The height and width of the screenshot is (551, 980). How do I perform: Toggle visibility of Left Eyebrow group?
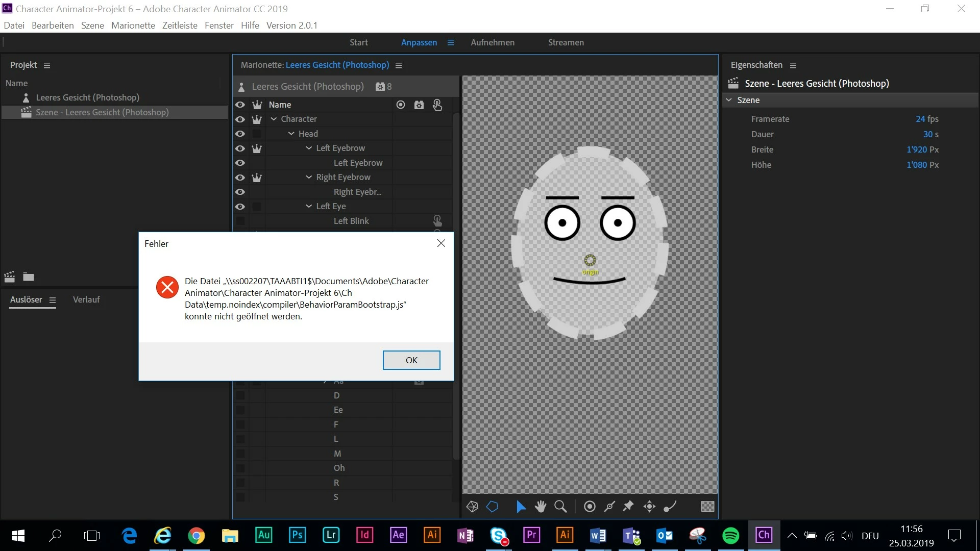coord(240,148)
